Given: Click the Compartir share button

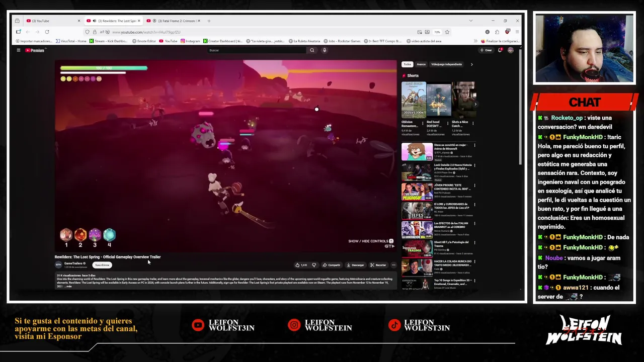Looking at the screenshot, I should (332, 265).
